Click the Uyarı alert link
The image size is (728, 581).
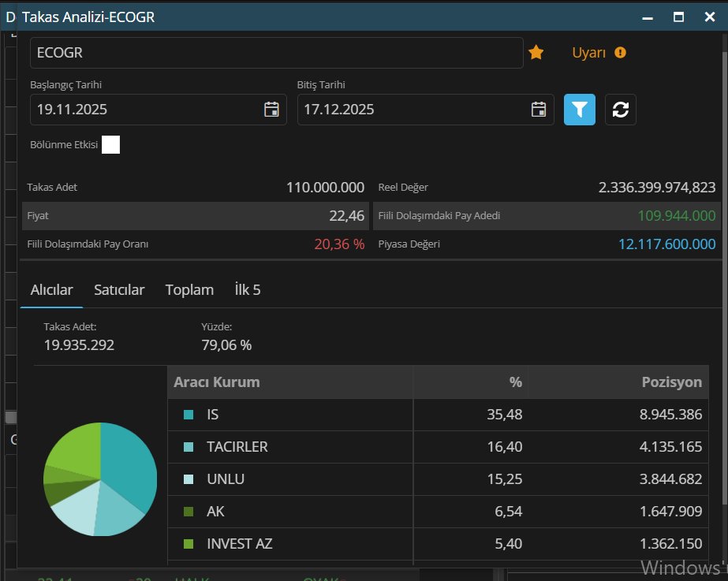[588, 53]
